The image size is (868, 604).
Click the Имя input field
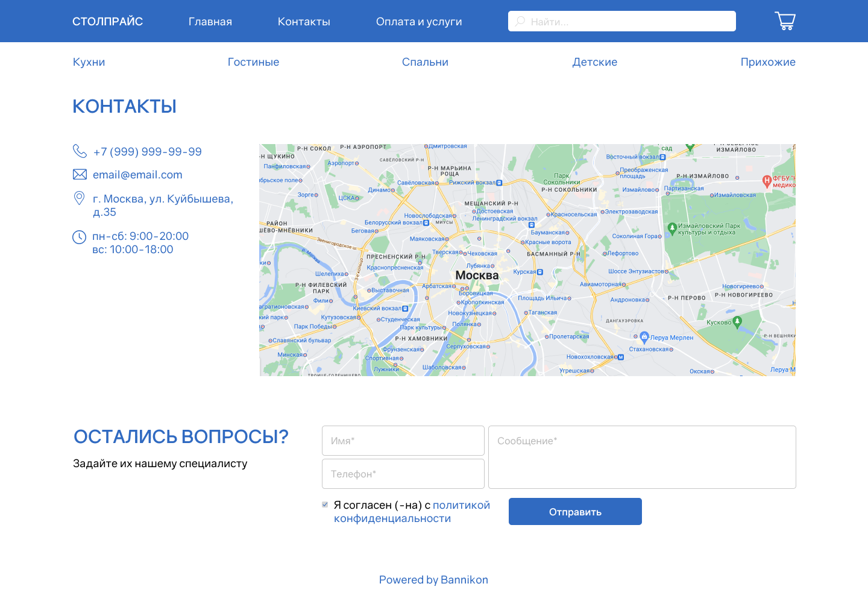(x=403, y=441)
